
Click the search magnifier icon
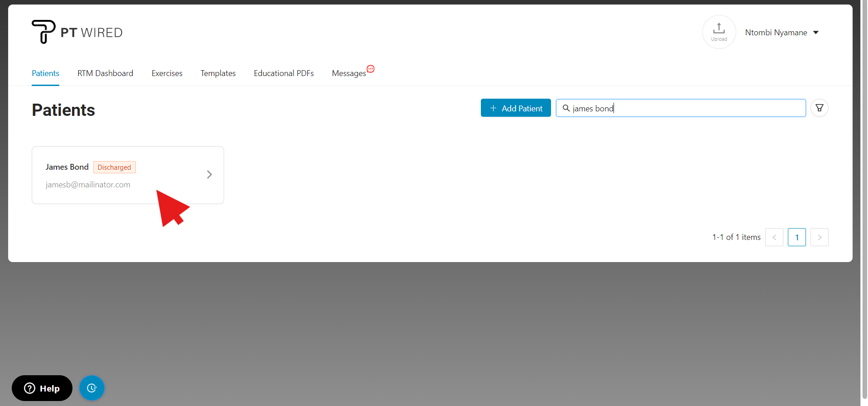566,108
